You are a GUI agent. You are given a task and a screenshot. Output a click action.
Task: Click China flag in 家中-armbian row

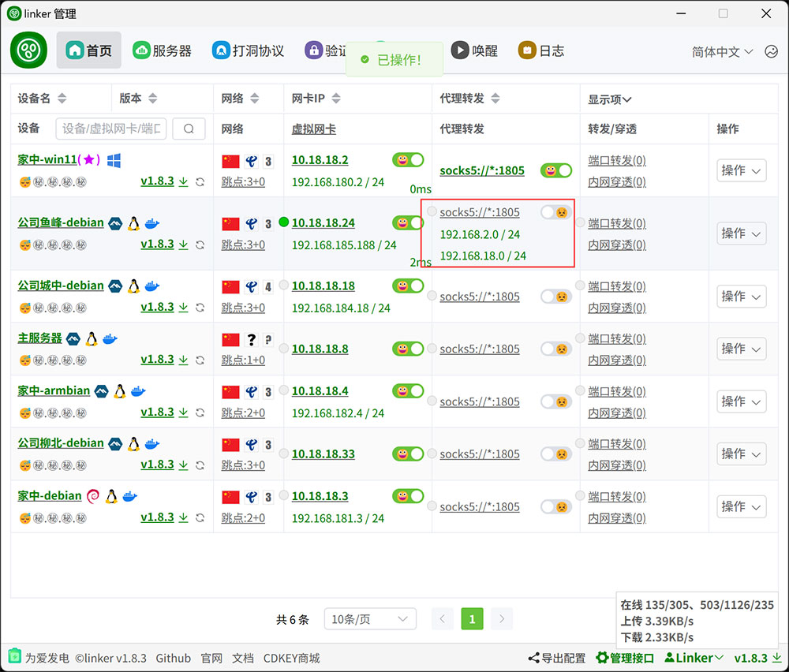[230, 392]
